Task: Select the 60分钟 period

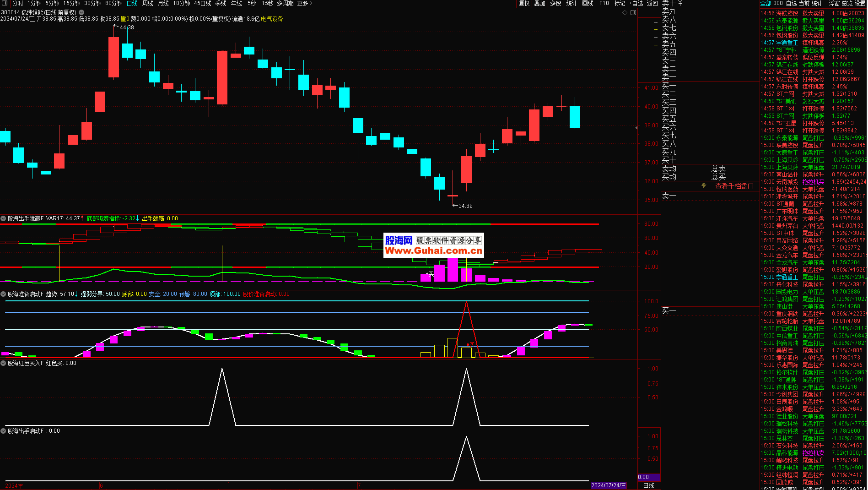Action: (x=114, y=3)
